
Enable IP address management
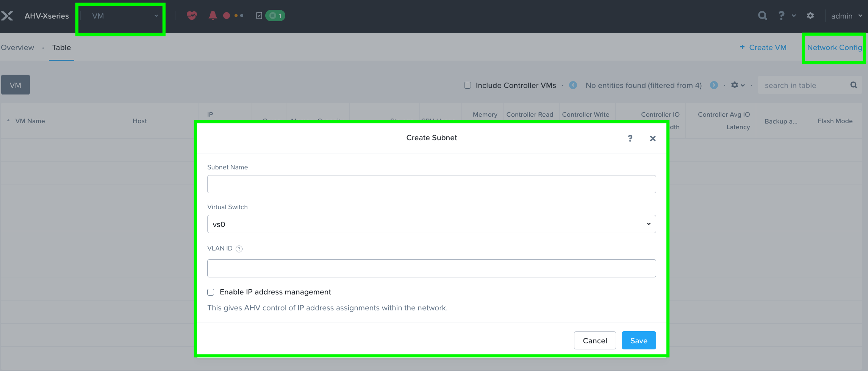(x=211, y=292)
